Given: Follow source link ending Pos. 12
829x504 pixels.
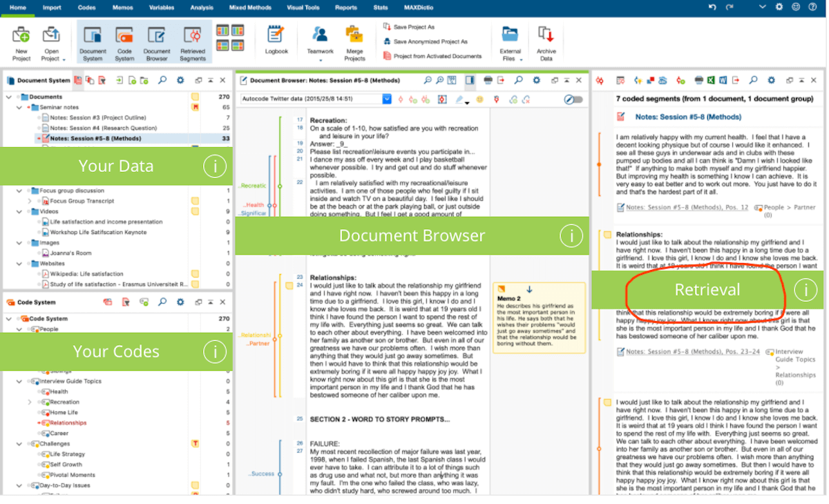Looking at the screenshot, I should pyautogui.click(x=687, y=207).
